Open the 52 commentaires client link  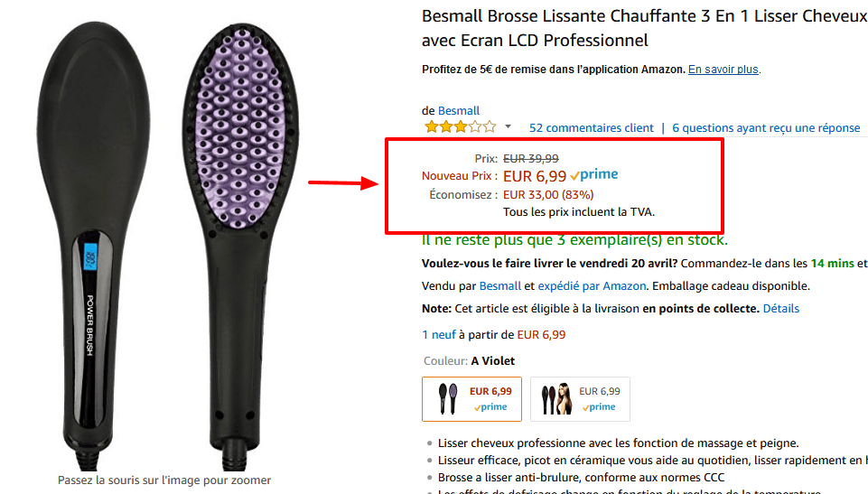(x=591, y=128)
